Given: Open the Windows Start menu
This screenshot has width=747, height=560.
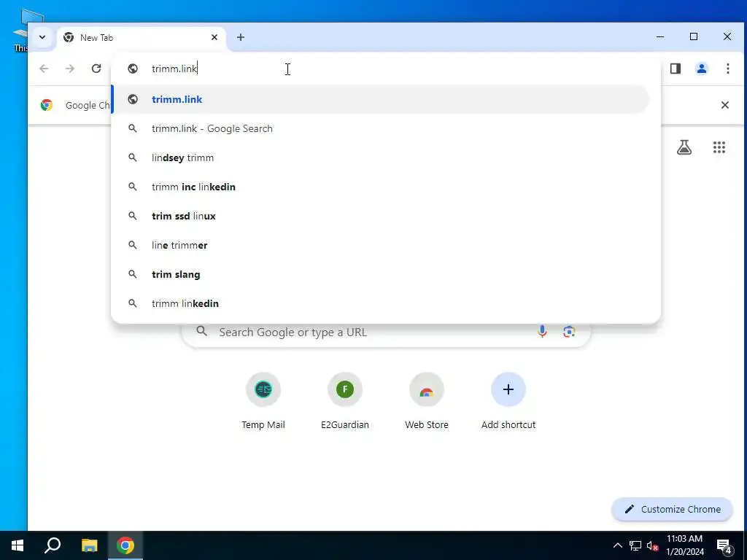Looking at the screenshot, I should point(18,545).
